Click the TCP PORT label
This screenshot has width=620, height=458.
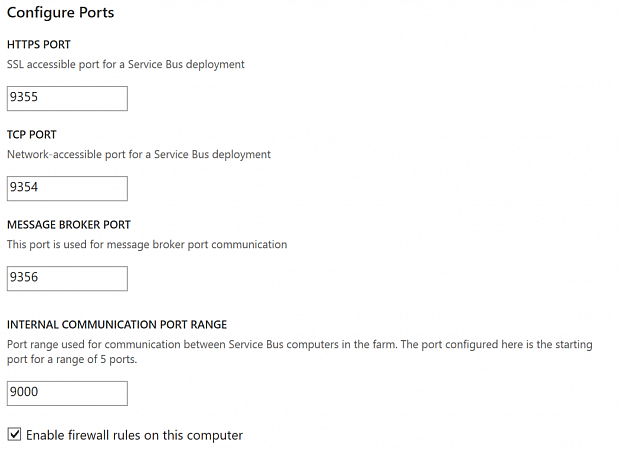tap(32, 135)
